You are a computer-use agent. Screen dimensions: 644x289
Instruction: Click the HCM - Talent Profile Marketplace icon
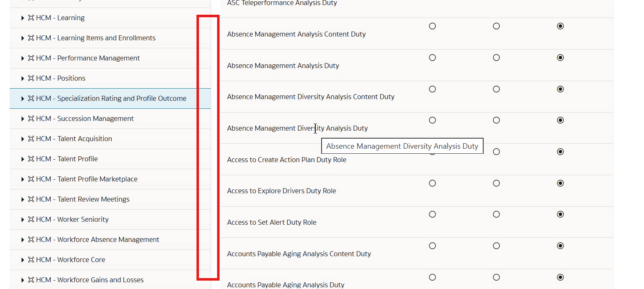31,179
